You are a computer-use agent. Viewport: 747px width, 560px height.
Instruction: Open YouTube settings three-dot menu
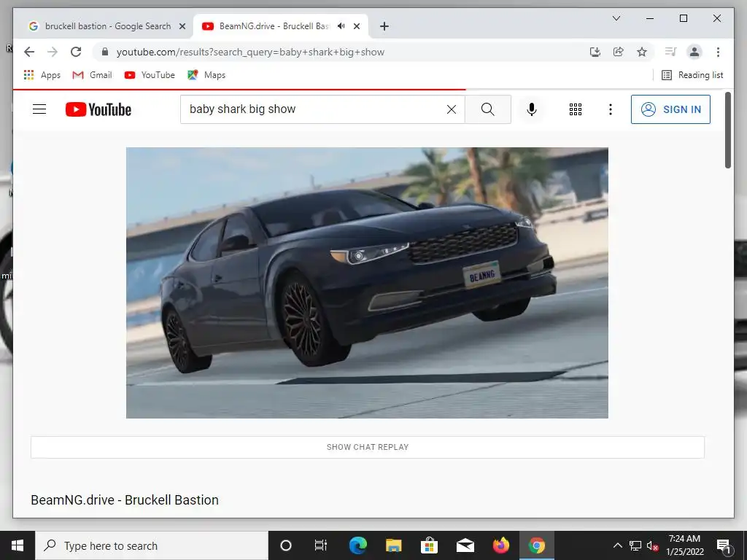611,109
